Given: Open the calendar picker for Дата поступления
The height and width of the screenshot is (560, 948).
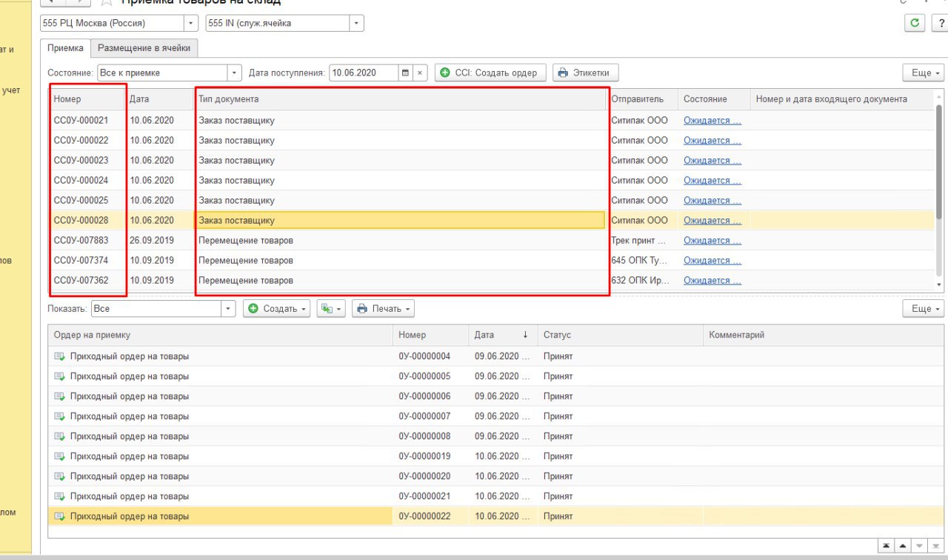Looking at the screenshot, I should [405, 73].
